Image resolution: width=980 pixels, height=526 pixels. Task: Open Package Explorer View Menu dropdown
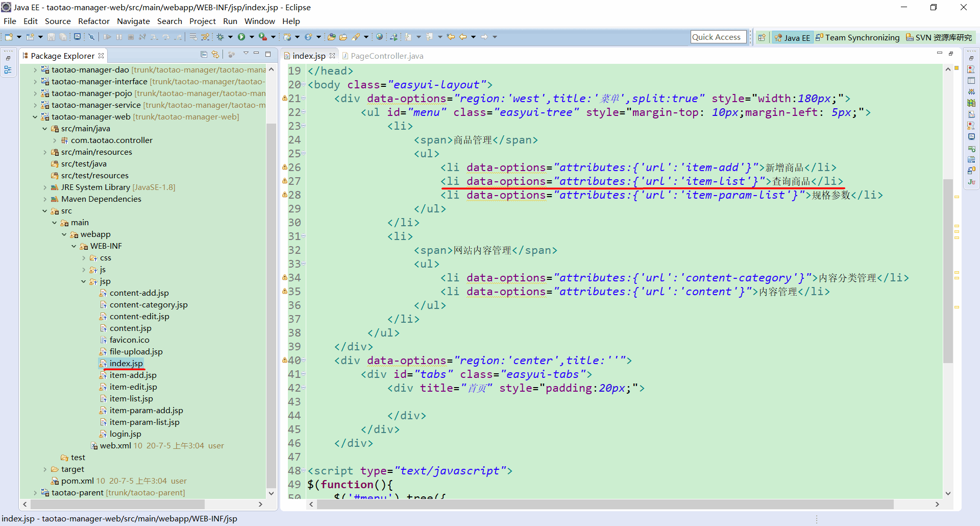[x=246, y=54]
